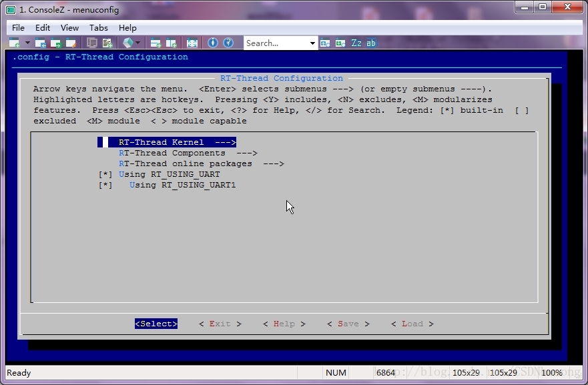The image size is (588, 385).
Task: Open the File menu
Action: (18, 28)
